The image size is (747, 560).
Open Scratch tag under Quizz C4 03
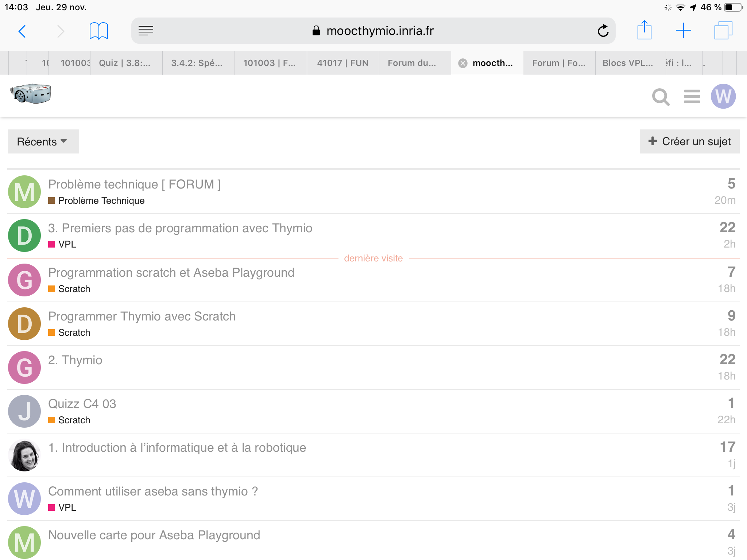pyautogui.click(x=69, y=420)
